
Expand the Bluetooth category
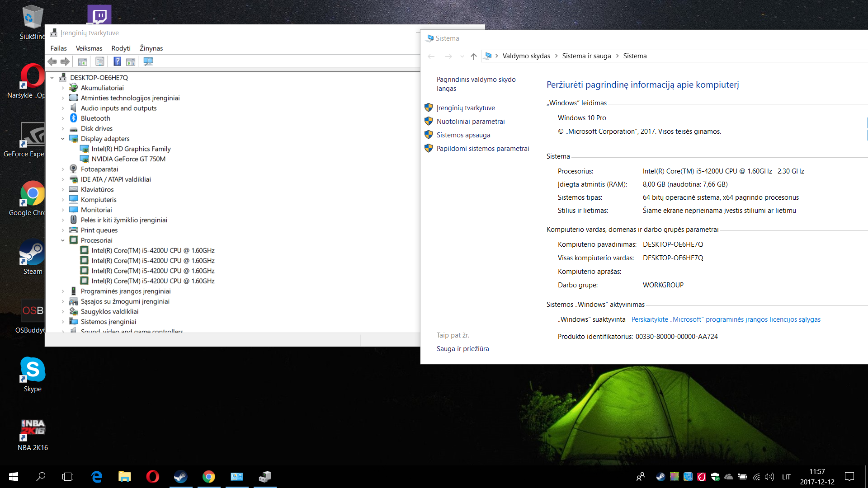(x=63, y=118)
